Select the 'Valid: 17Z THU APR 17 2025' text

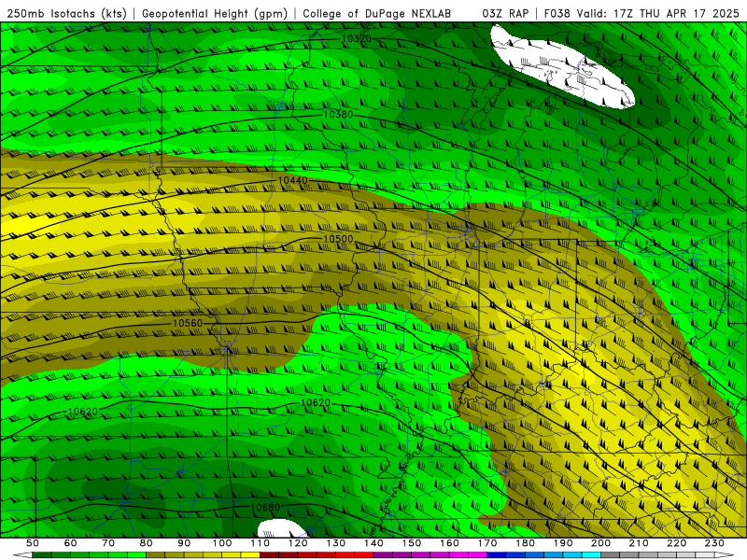tap(658, 13)
